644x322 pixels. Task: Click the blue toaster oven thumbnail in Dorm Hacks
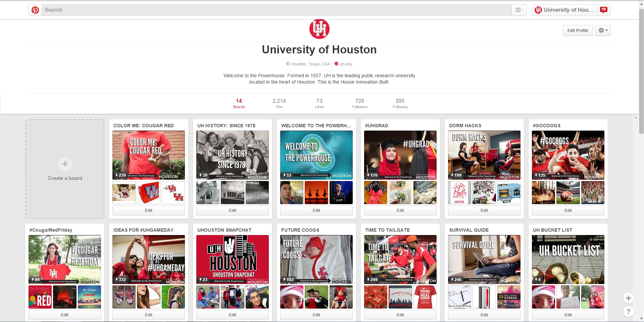pos(509,193)
